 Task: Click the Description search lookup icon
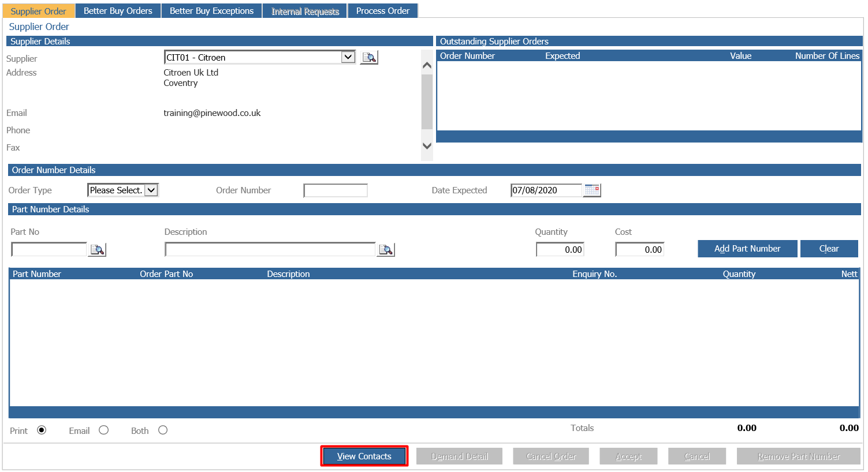[x=386, y=249]
